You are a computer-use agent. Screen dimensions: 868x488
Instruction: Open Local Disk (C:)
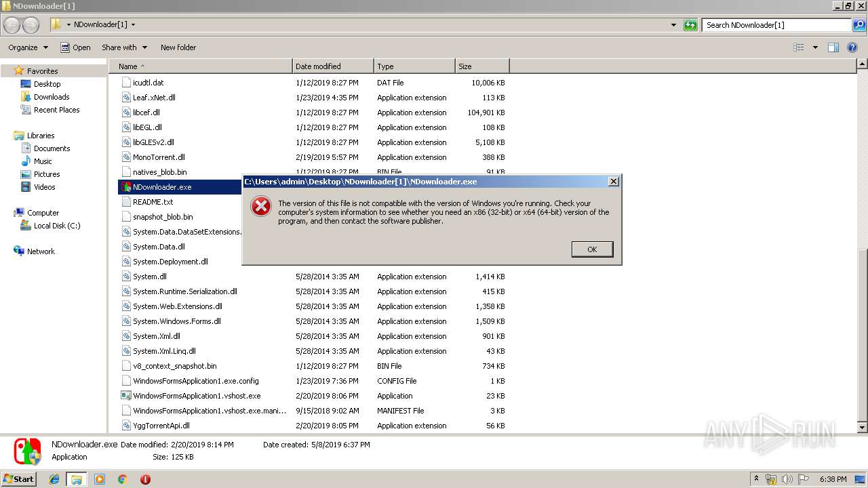point(57,226)
